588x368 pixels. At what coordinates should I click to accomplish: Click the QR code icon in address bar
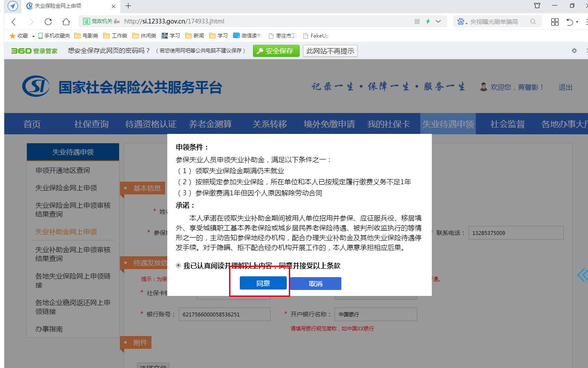(417, 22)
